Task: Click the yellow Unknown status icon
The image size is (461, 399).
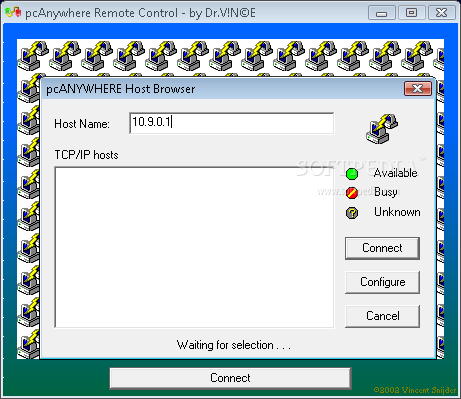Action: (352, 213)
